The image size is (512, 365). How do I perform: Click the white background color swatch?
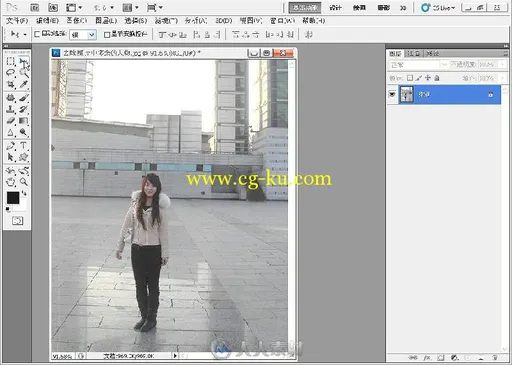point(22,206)
